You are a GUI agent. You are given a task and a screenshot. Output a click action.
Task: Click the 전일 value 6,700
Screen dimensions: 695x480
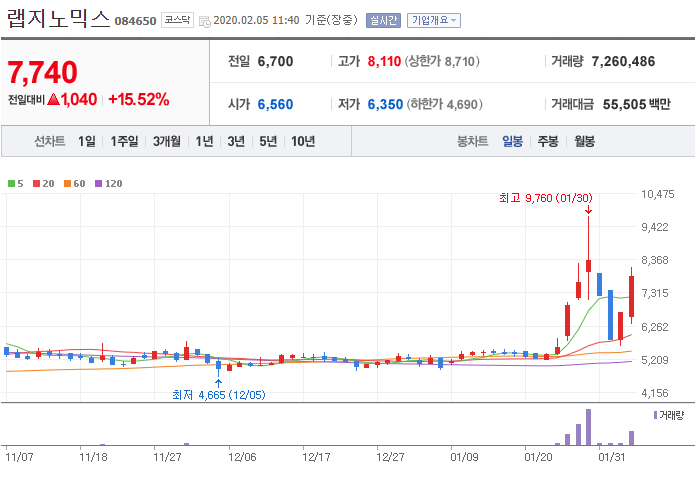[276, 61]
